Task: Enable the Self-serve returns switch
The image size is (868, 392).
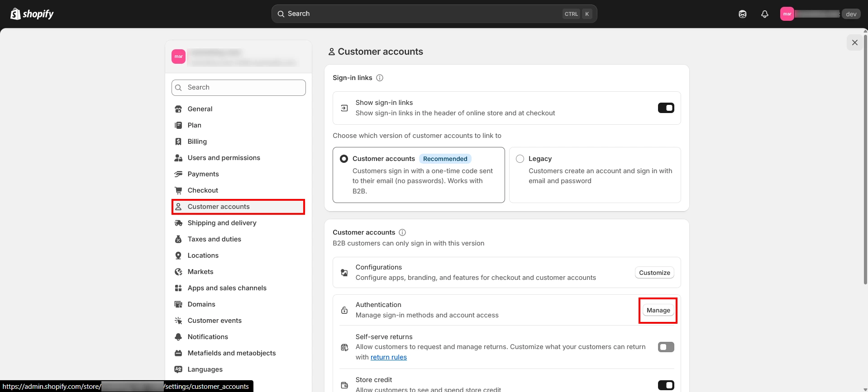Action: coord(666,347)
